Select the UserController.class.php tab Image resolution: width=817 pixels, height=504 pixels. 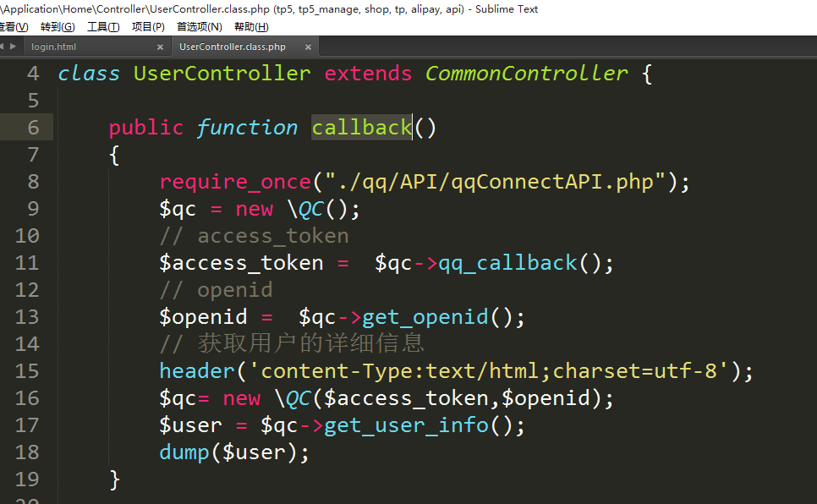233,47
